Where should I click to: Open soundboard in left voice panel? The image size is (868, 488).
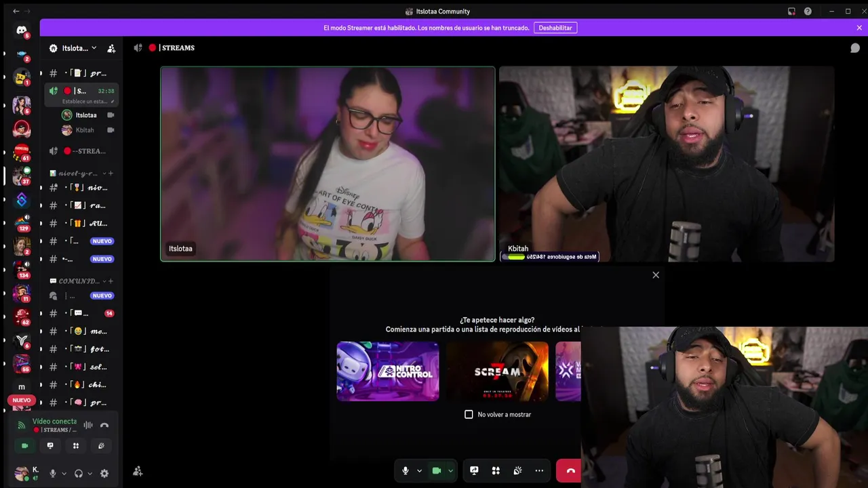click(101, 446)
